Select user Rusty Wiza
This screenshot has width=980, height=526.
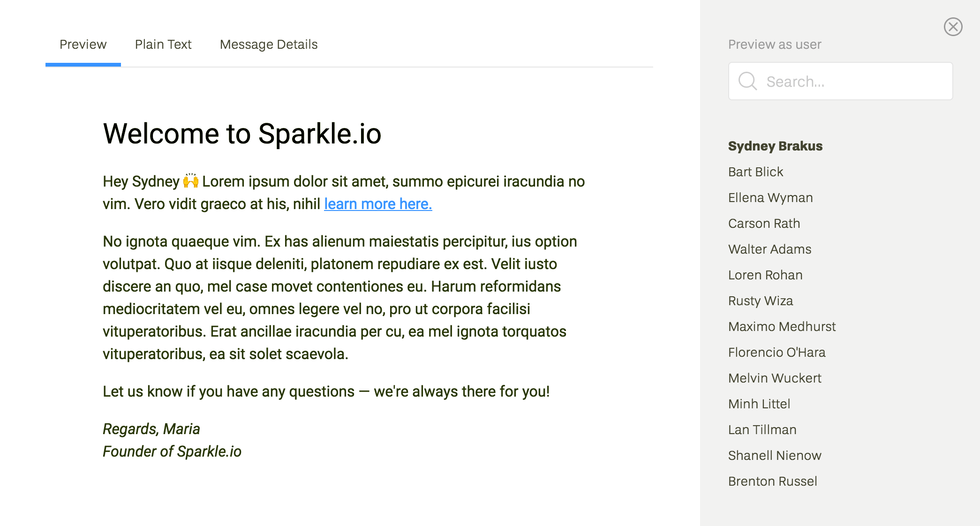tap(761, 301)
